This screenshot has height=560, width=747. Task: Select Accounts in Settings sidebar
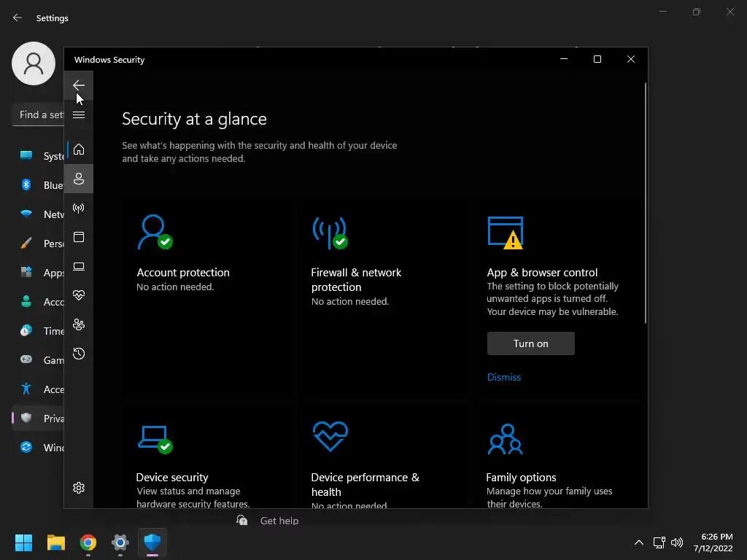[x=38, y=301]
